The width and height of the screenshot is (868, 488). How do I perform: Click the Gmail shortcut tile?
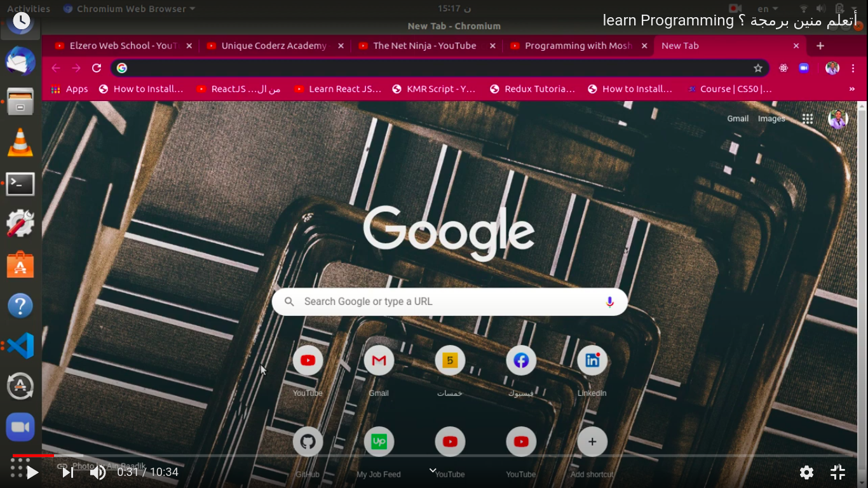(379, 361)
